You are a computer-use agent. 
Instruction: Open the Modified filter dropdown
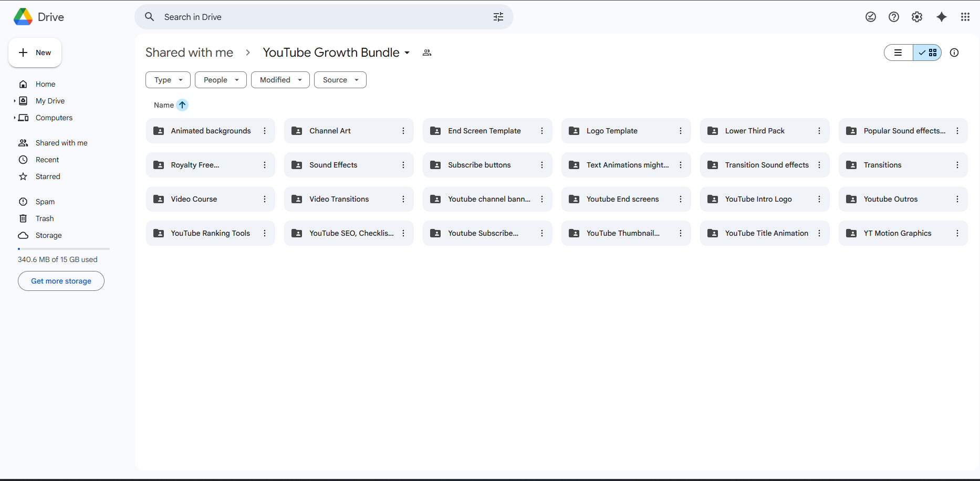click(280, 80)
